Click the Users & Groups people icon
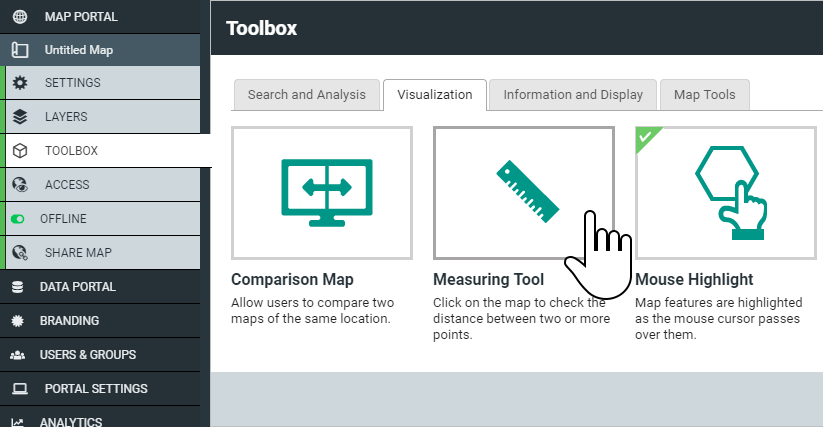823x427 pixels. coord(17,355)
